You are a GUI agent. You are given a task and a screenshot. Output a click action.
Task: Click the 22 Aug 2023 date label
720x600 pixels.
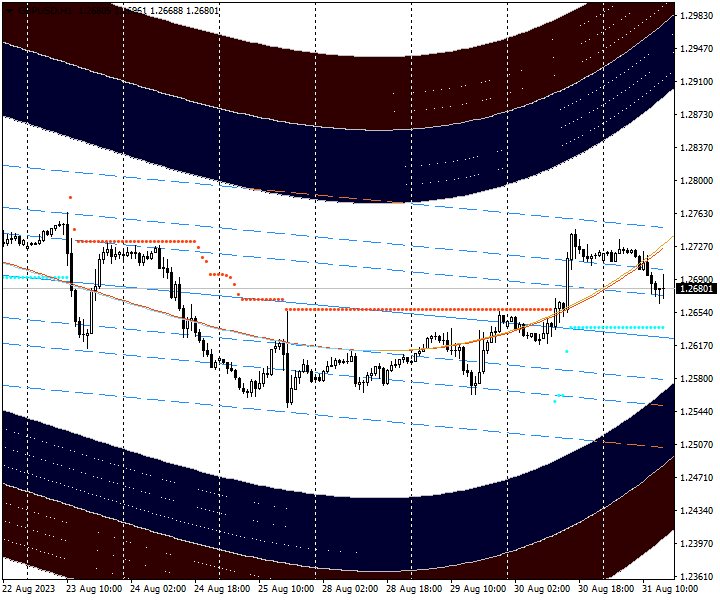pos(29,589)
